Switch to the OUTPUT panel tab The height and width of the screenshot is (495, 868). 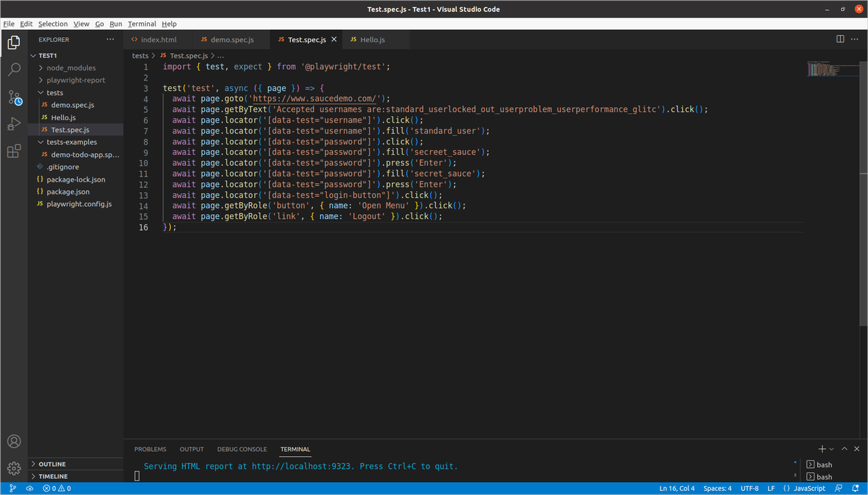tap(192, 449)
